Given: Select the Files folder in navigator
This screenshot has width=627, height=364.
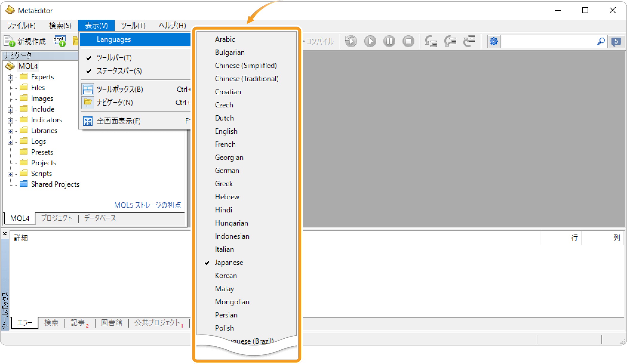Looking at the screenshot, I should point(38,87).
